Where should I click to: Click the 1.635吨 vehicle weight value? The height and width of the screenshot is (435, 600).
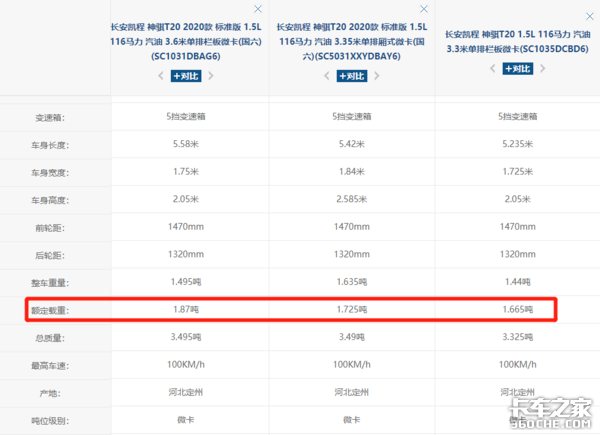click(x=352, y=282)
